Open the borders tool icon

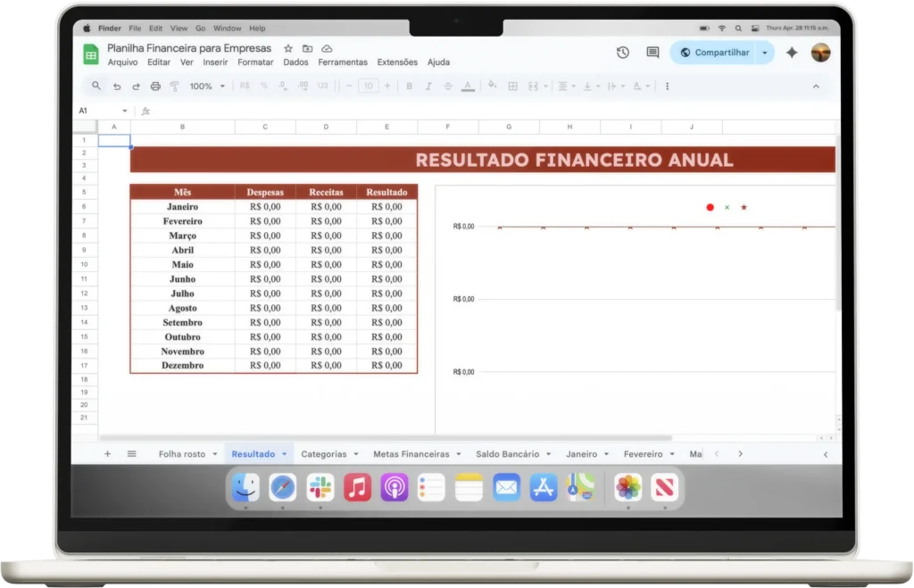coord(512,87)
